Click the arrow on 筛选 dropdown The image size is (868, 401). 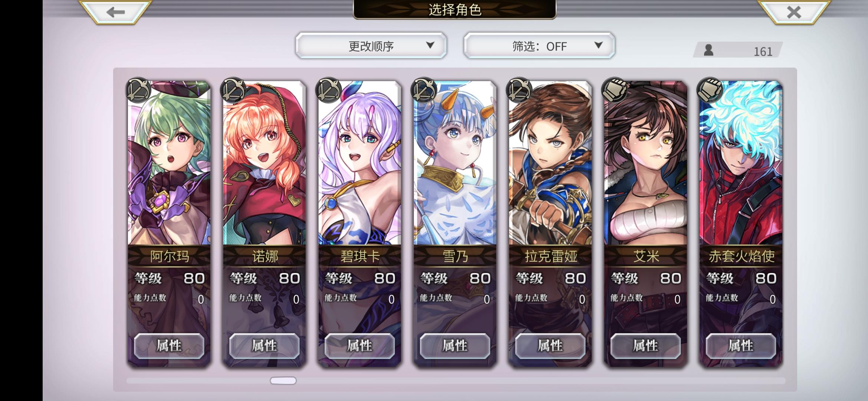point(598,45)
